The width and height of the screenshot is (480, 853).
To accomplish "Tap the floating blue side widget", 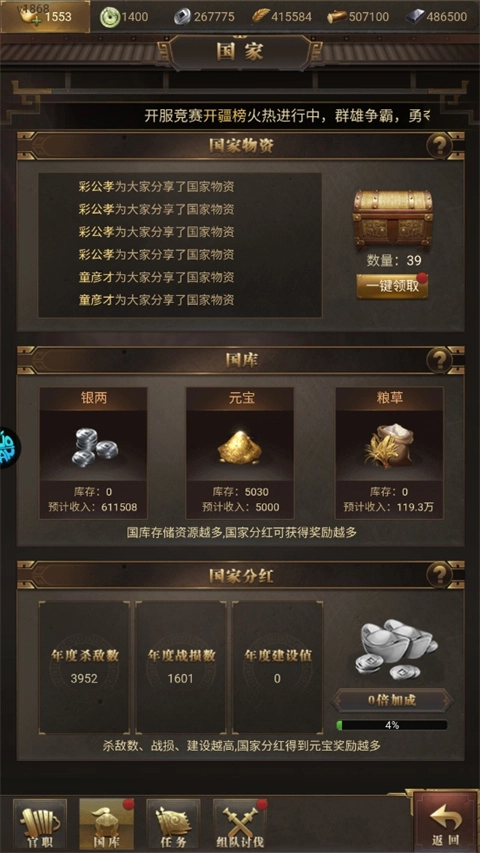I will point(9,448).
